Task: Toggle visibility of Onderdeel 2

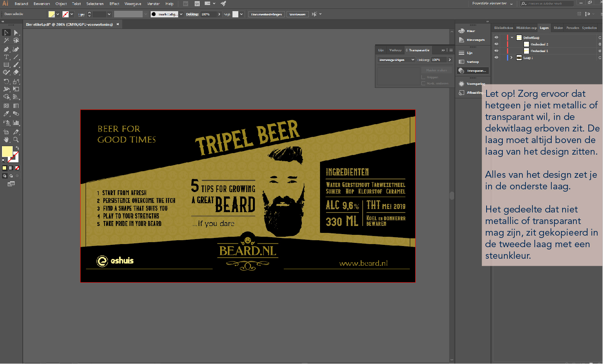Action: pos(496,44)
